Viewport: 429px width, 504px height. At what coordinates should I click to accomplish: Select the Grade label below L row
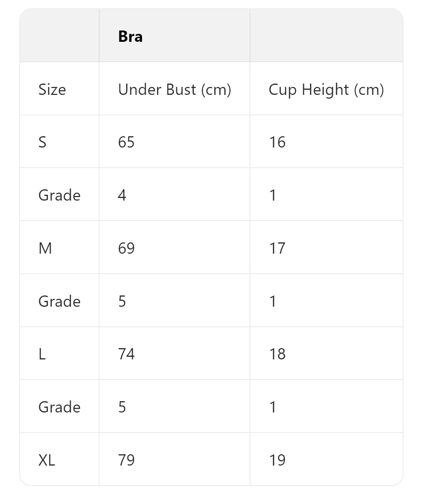pos(59,407)
